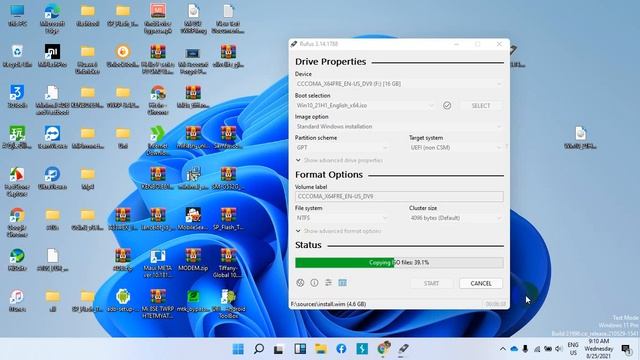Viewport: 640px width, 360px height.
Task: Show Rufus about information icon
Action: (314, 282)
